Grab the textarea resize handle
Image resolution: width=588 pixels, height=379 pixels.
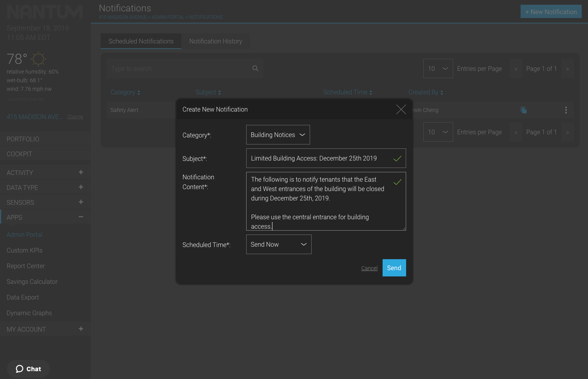point(404,228)
